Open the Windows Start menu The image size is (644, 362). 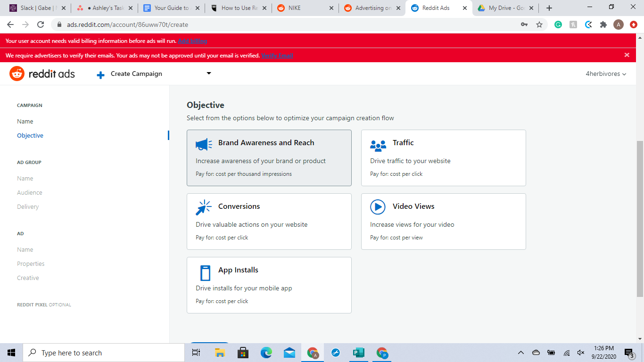[11, 353]
